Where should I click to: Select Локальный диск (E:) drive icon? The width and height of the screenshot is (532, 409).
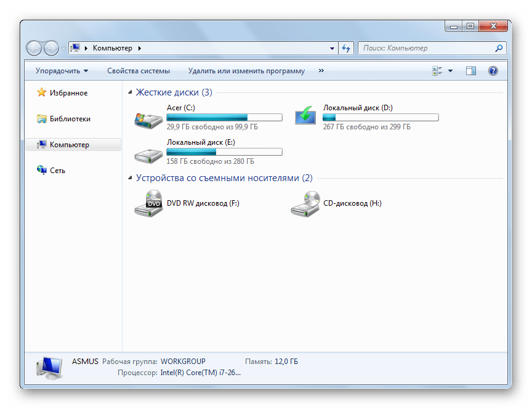click(148, 153)
